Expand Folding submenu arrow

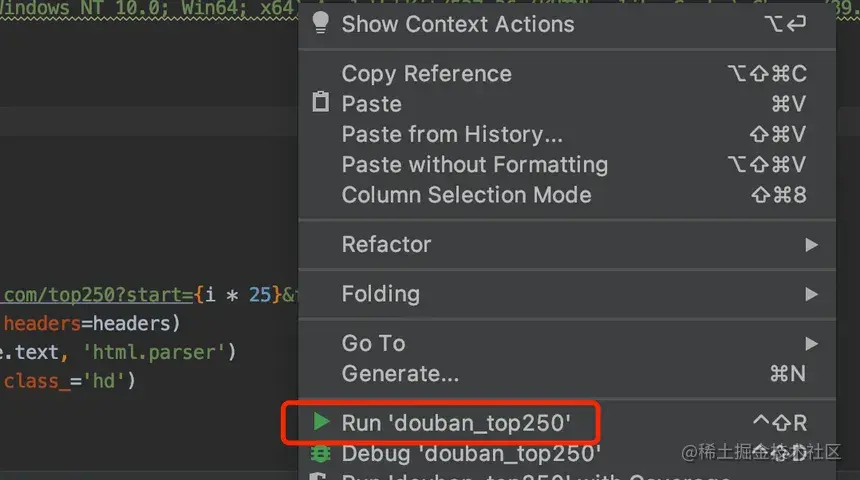point(811,295)
